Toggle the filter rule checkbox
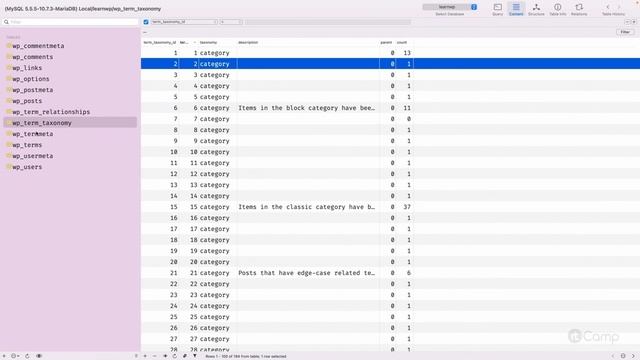The image size is (640, 360). [x=146, y=22]
